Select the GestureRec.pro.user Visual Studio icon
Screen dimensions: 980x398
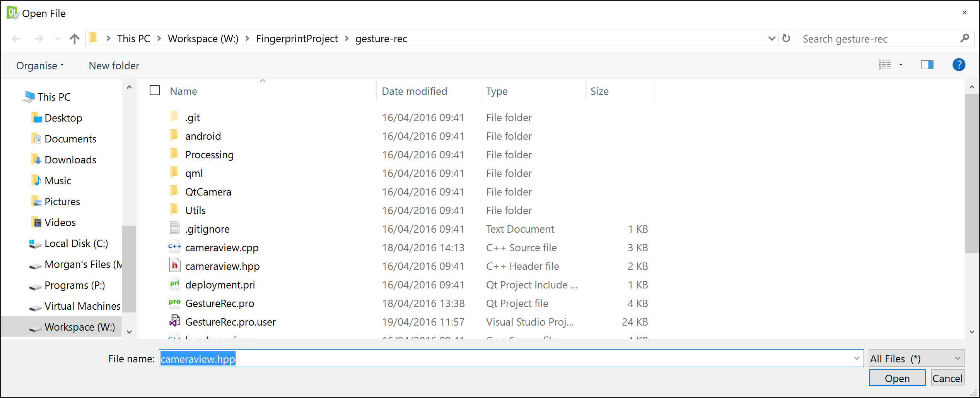(x=174, y=322)
